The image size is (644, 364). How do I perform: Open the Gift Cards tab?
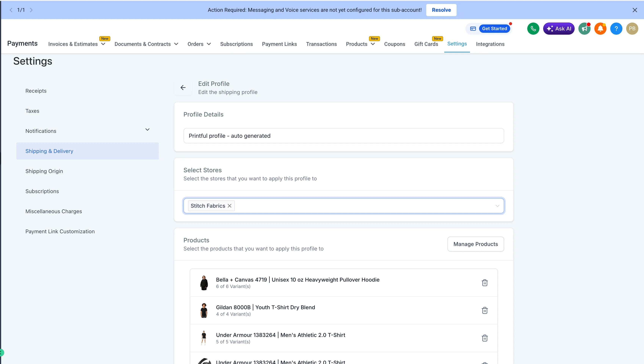426,44
